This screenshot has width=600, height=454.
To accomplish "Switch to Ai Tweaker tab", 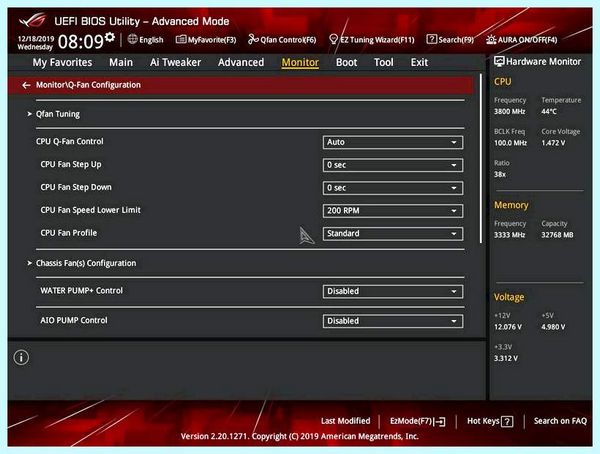I will (x=175, y=62).
